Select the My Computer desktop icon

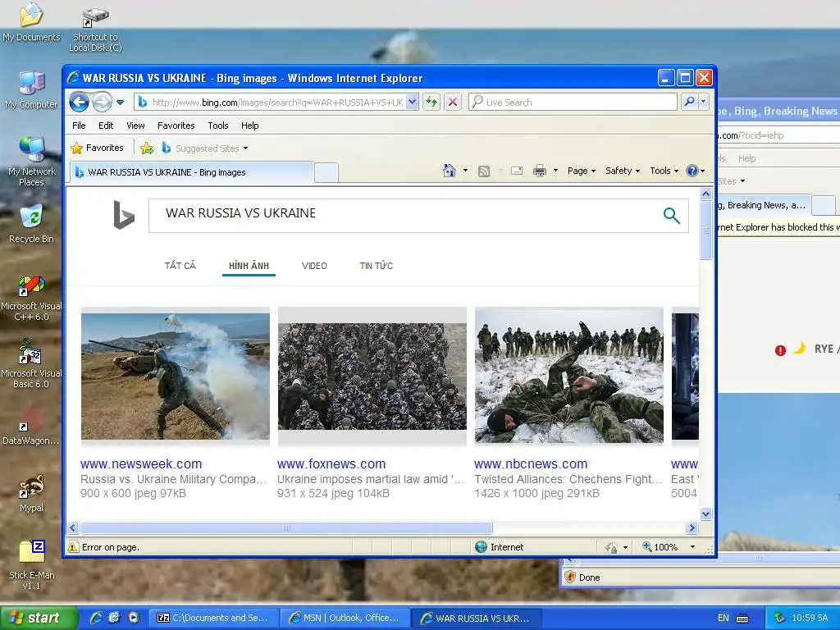click(31, 89)
